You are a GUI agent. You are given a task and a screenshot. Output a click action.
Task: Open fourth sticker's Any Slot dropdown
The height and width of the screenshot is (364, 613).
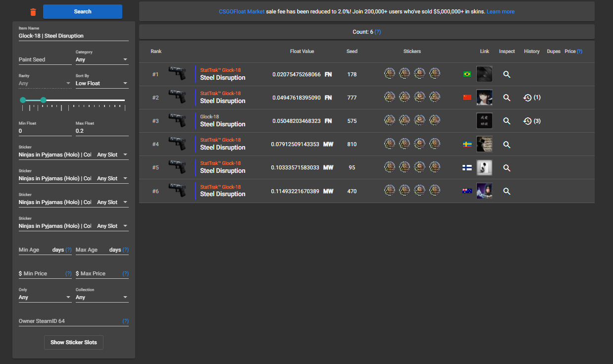[x=112, y=226]
